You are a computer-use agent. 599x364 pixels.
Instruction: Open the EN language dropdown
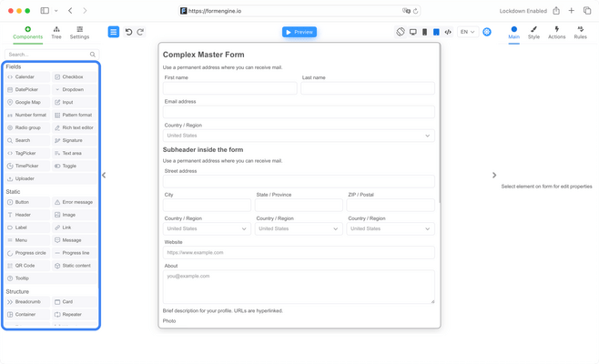click(468, 32)
